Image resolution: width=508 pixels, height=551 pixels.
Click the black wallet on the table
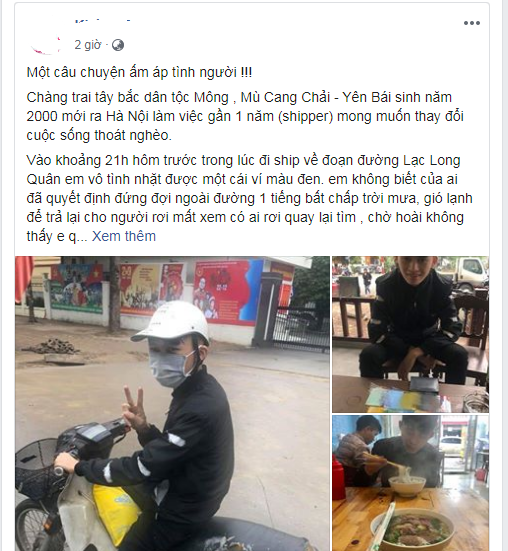[424, 384]
